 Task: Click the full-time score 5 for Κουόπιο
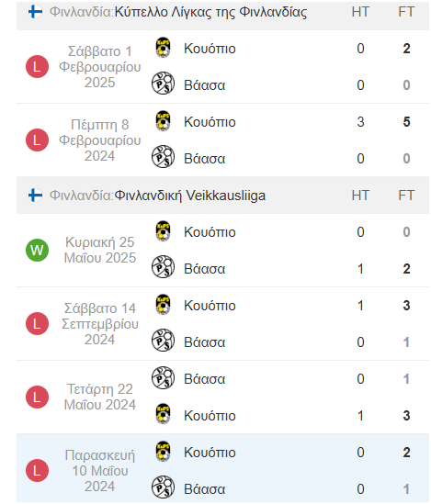[x=406, y=122]
